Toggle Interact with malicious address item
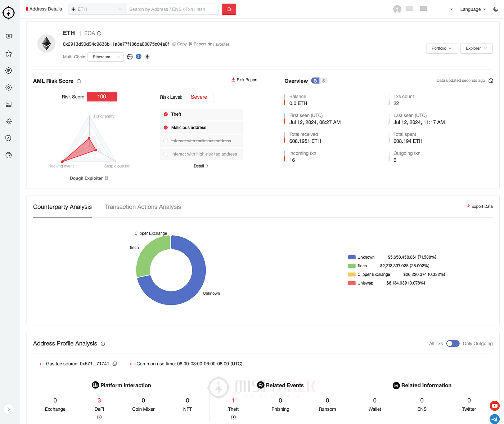Viewport: 504px width, 424px height. (201, 141)
